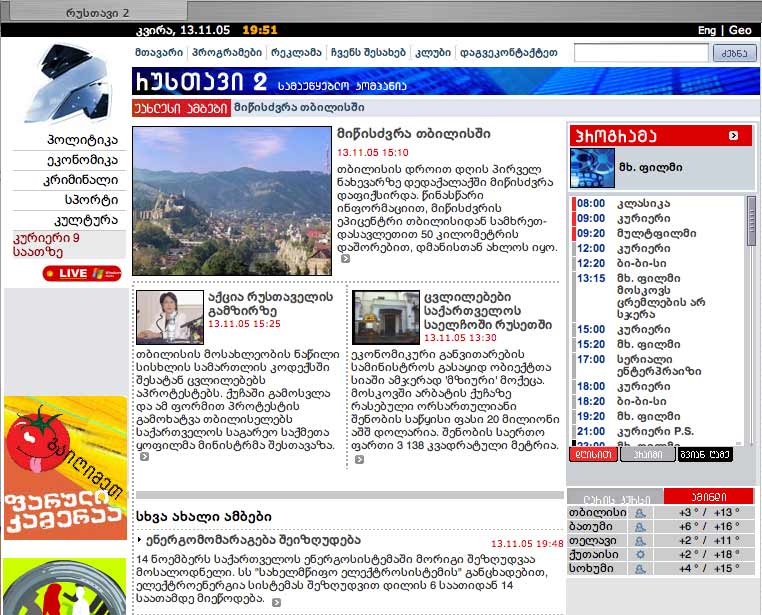Select the black schedule tab
762x615 pixels.
pos(705,454)
